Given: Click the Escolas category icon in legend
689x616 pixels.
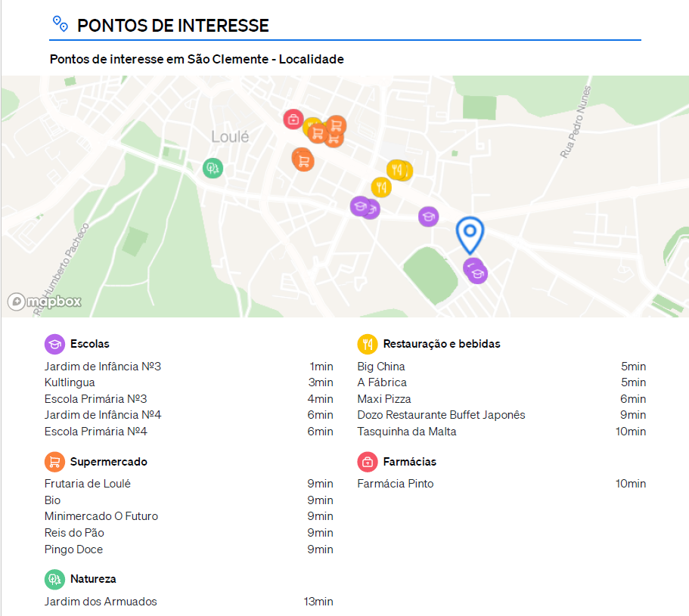Looking at the screenshot, I should coord(54,344).
